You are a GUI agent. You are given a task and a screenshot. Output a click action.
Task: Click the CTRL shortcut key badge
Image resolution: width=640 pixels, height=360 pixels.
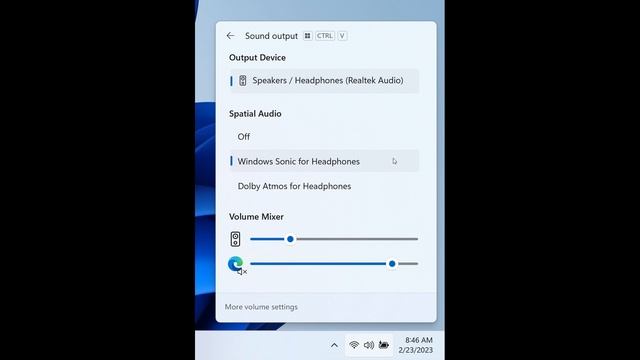coord(325,36)
